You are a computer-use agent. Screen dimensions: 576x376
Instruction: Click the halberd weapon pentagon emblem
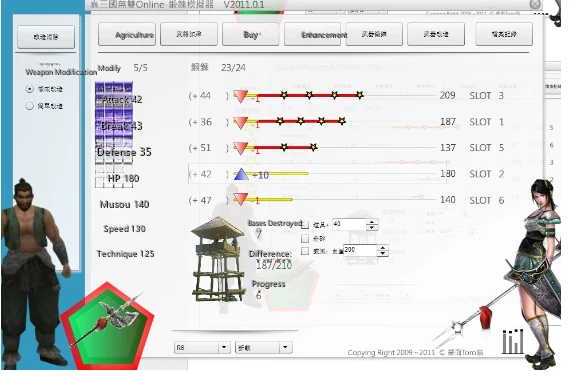(107, 325)
